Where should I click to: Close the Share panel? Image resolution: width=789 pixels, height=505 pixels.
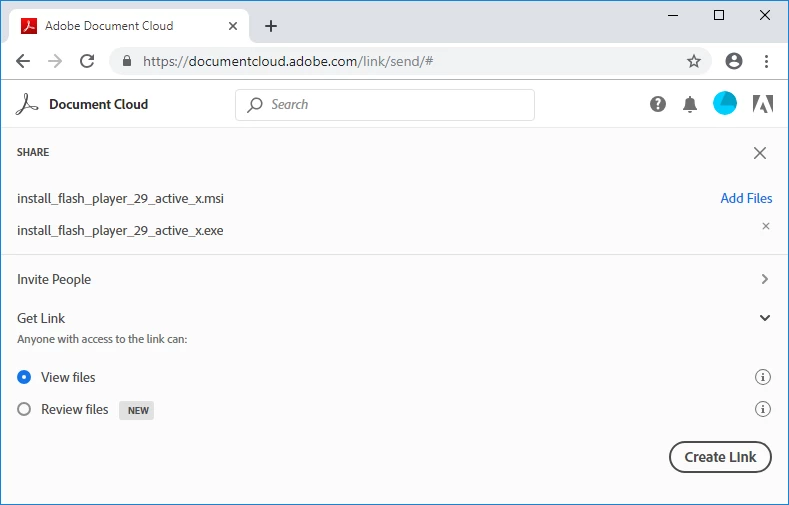coord(760,153)
